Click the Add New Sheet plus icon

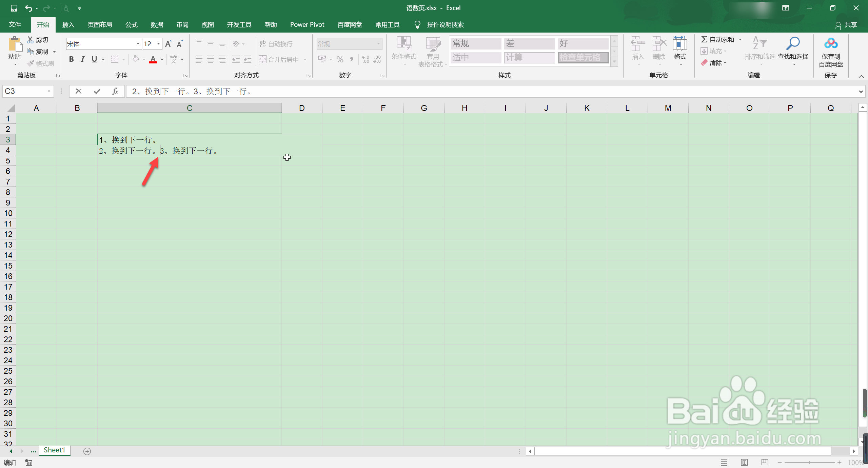[87, 451]
